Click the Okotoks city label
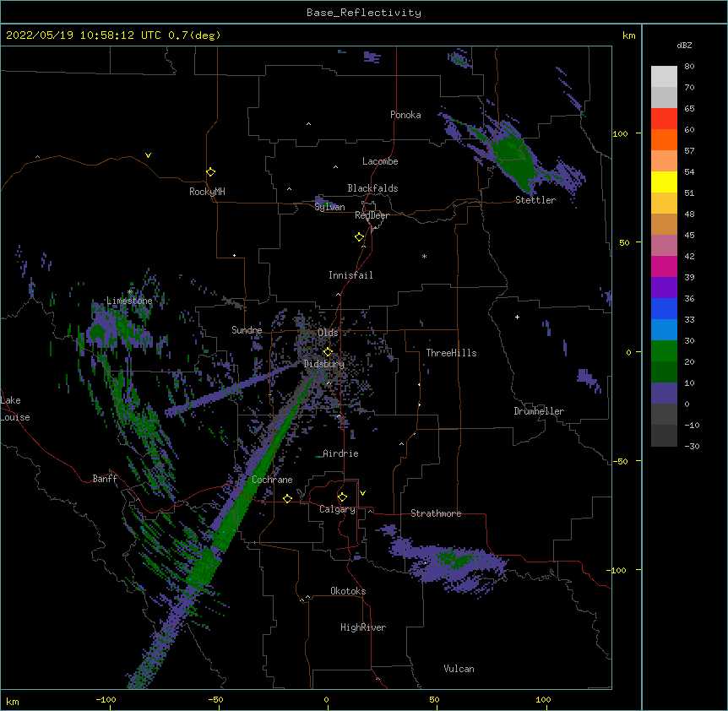This screenshot has height=711, width=728. point(348,591)
